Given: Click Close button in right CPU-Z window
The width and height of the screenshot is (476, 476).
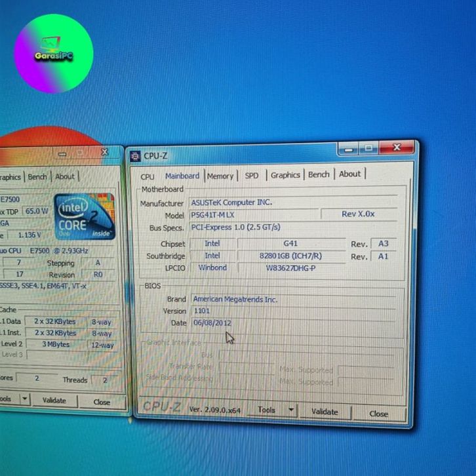Looking at the screenshot, I should pos(378,414).
